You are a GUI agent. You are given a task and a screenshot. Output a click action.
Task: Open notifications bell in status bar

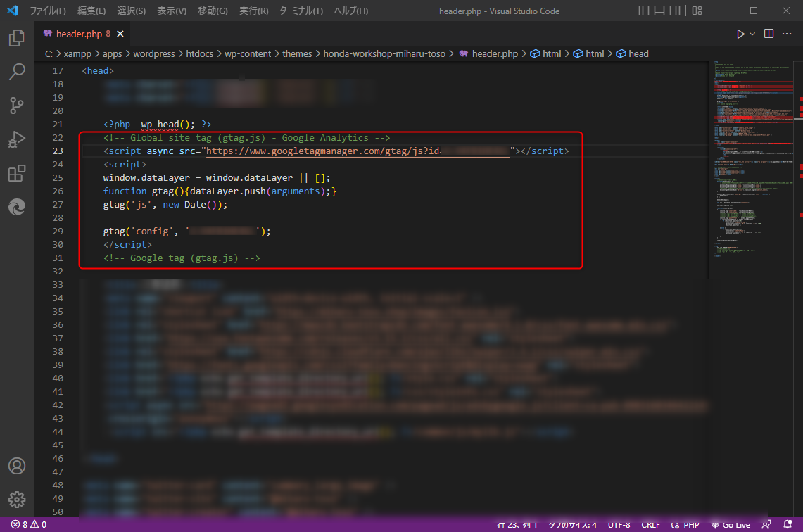pos(788,525)
